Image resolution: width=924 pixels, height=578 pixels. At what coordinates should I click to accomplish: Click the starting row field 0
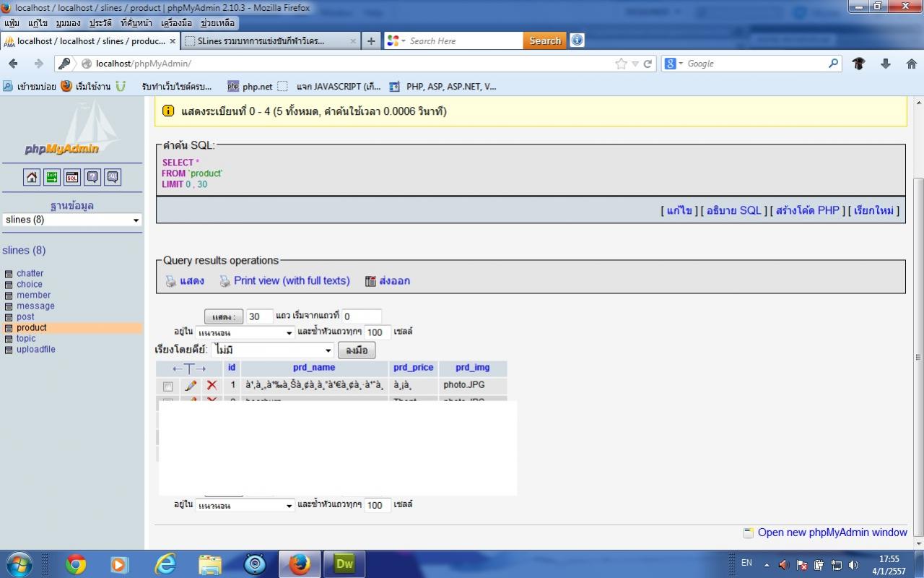(x=362, y=316)
